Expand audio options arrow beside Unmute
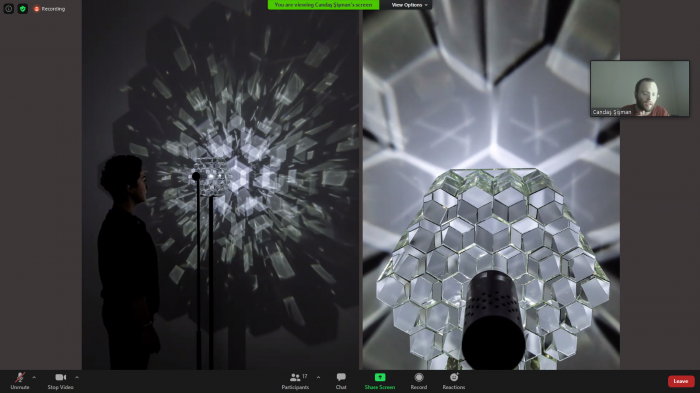 coord(34,377)
